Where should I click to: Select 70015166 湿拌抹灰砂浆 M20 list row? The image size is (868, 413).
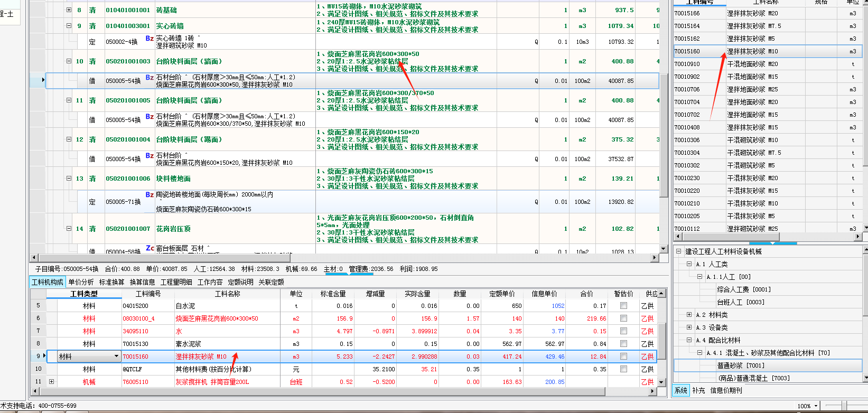pos(768,13)
